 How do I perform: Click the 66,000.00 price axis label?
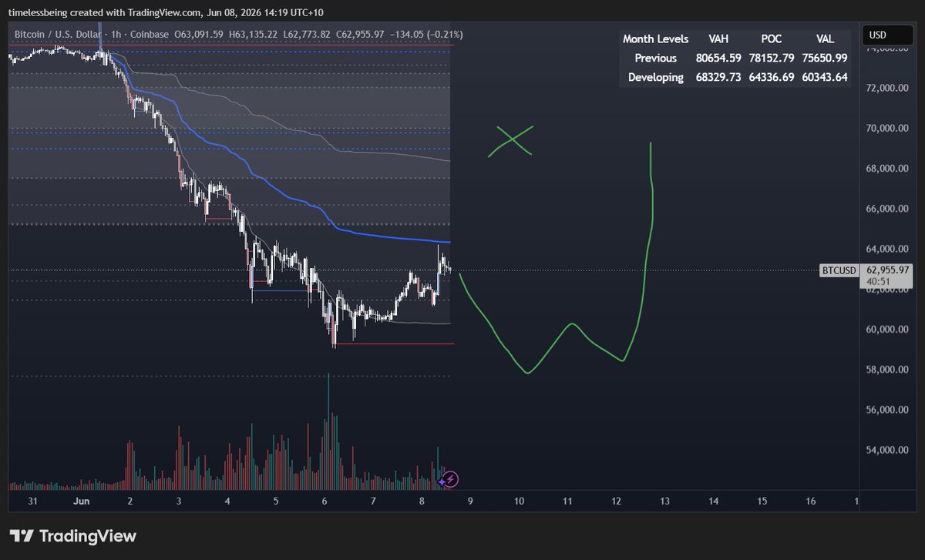click(x=888, y=209)
